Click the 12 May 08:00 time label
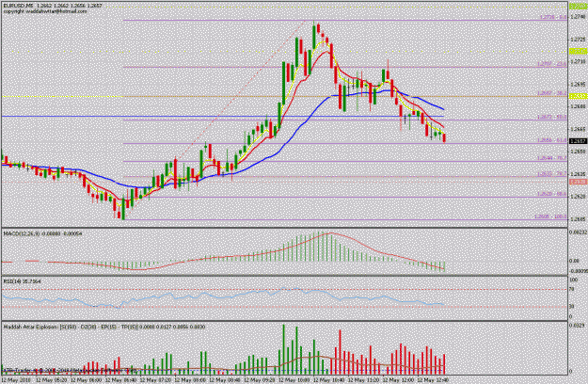This screenshot has height=384, width=588. [189, 380]
